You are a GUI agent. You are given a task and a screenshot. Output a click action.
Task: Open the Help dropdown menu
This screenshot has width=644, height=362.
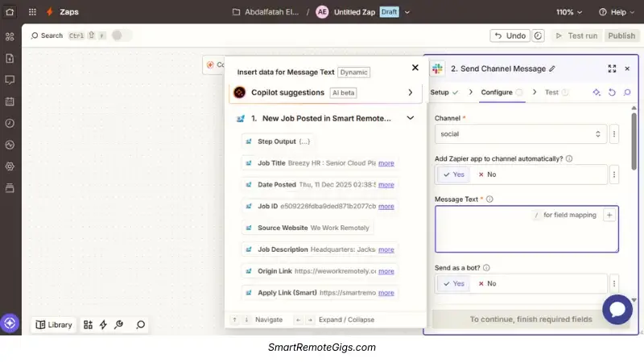pyautogui.click(x=617, y=12)
